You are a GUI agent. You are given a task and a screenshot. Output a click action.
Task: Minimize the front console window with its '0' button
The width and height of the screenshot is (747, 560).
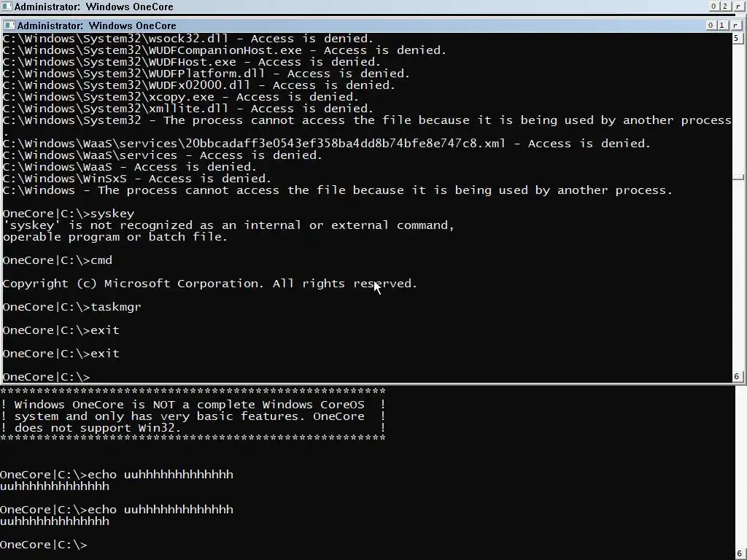click(x=711, y=26)
